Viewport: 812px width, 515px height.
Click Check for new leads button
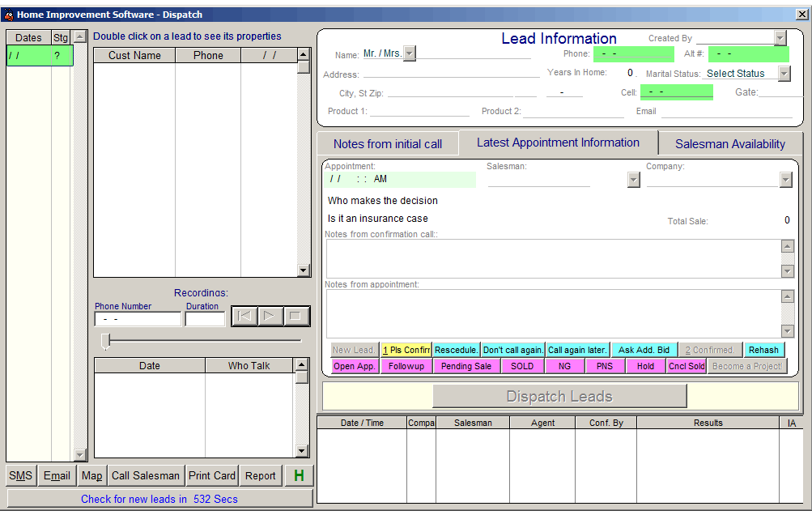(159, 499)
